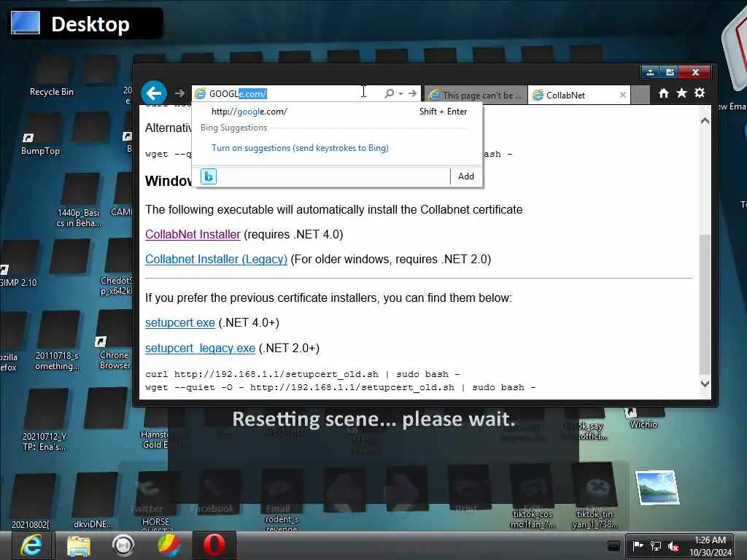Viewport: 747px width, 560px height.
Task: Open the colorful BumpTop taskbar icon
Action: click(169, 545)
